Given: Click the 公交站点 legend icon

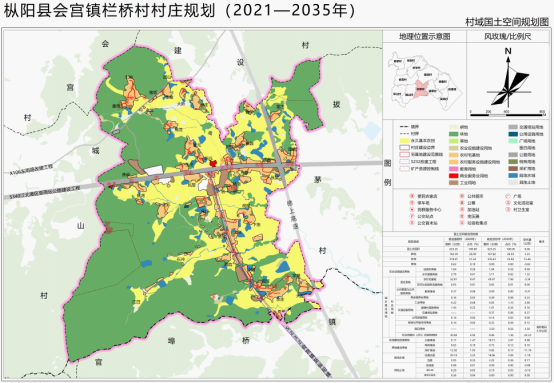Looking at the screenshot, I should click(x=411, y=216).
